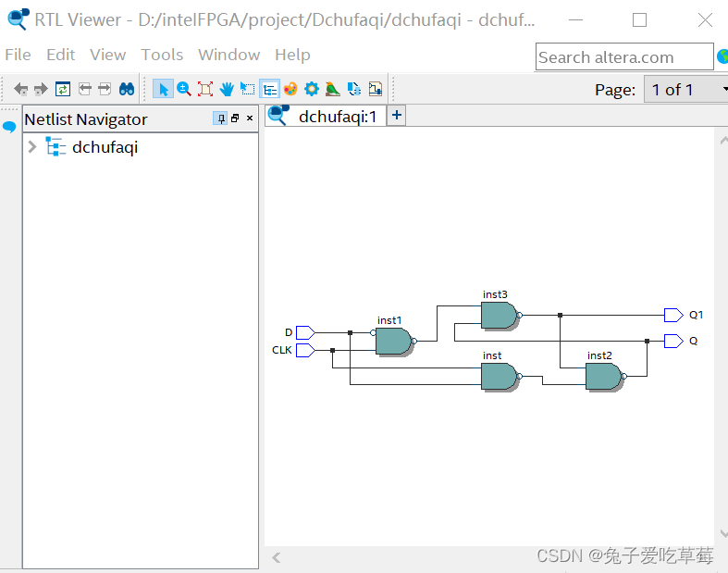
Task: Open the Window menu
Action: pyautogui.click(x=228, y=55)
